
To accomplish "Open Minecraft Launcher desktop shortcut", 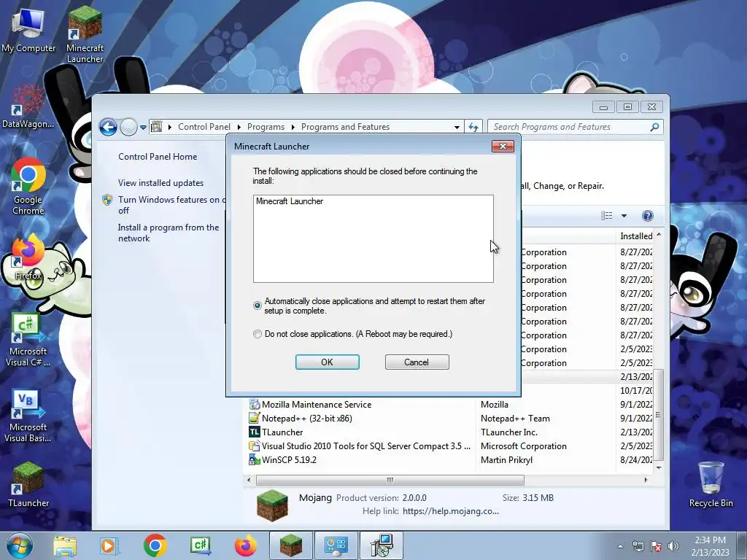I will 85,34.
